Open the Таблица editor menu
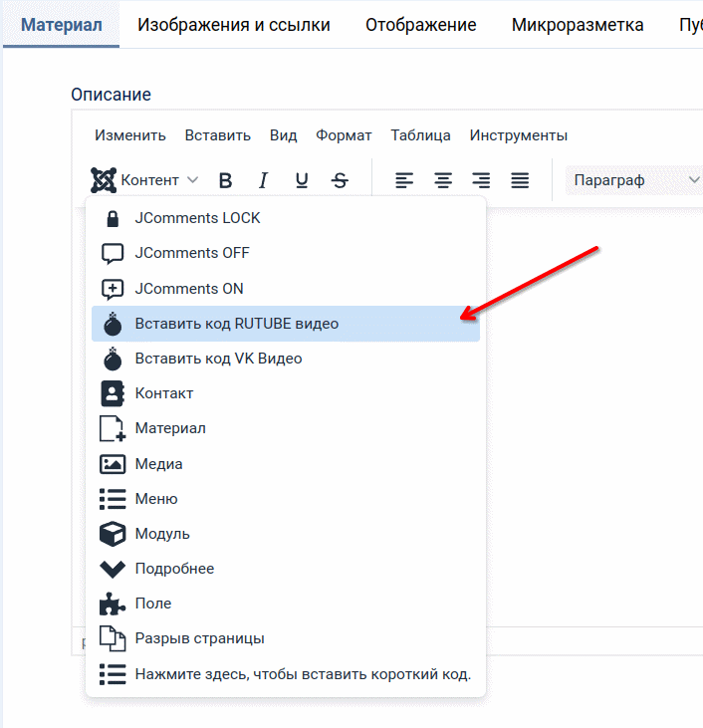The height and width of the screenshot is (728, 703). (420, 135)
